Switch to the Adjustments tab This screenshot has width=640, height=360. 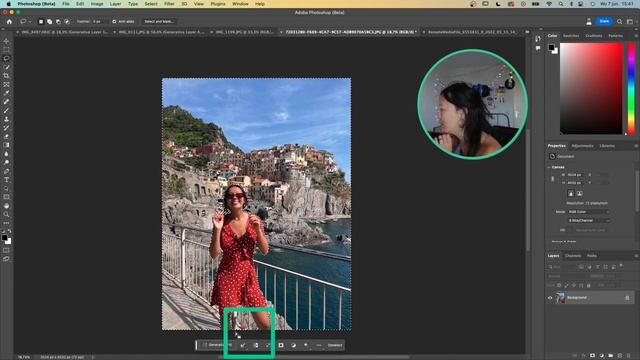[582, 146]
